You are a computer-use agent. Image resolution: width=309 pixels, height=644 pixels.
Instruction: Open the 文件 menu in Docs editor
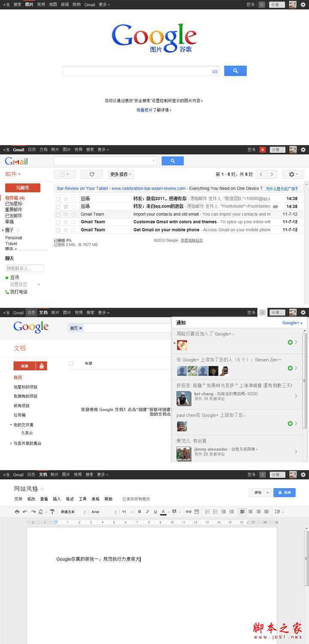(18, 499)
